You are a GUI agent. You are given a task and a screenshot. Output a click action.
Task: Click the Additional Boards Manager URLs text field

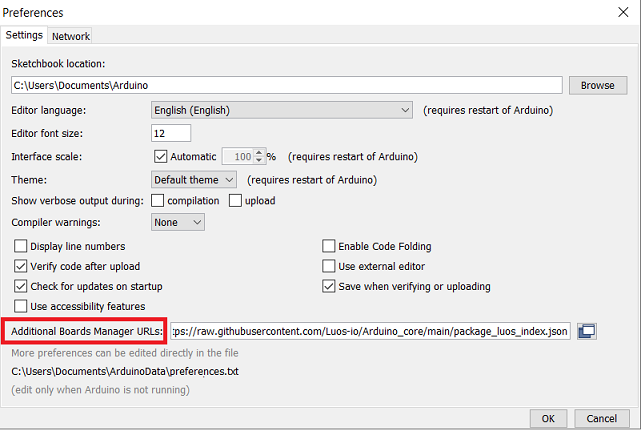click(370, 331)
